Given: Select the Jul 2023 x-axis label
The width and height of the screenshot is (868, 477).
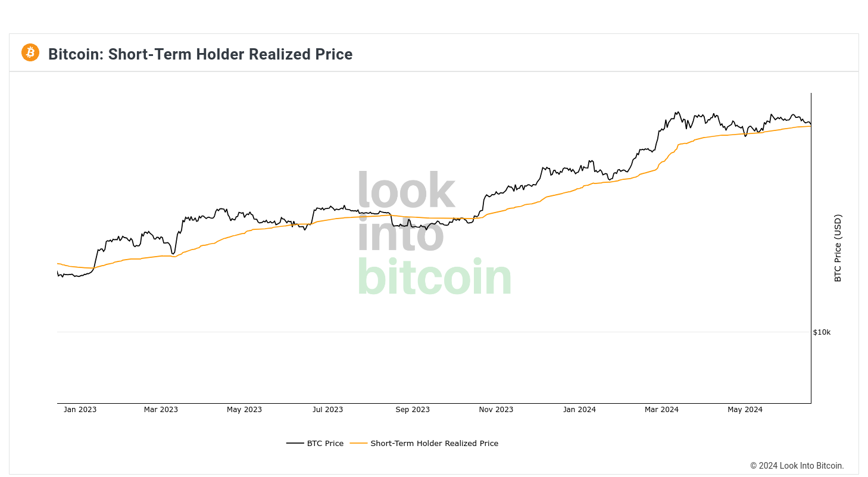Looking at the screenshot, I should click(x=328, y=410).
